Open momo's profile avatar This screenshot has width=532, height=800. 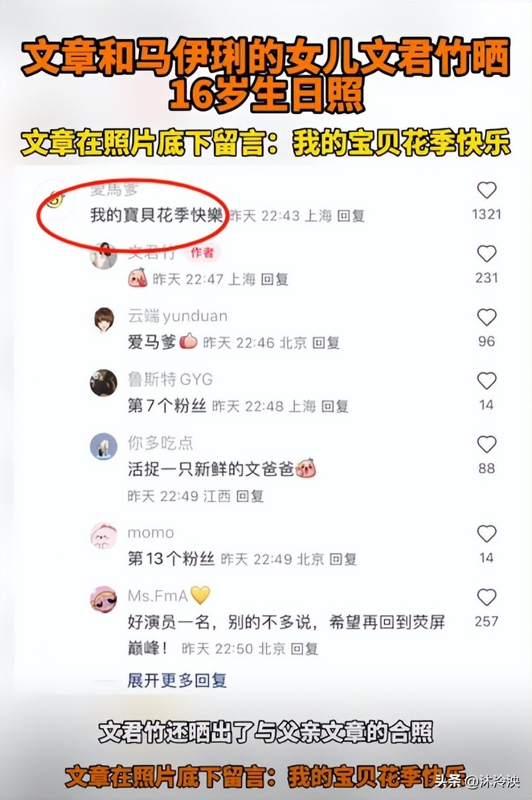point(104,536)
